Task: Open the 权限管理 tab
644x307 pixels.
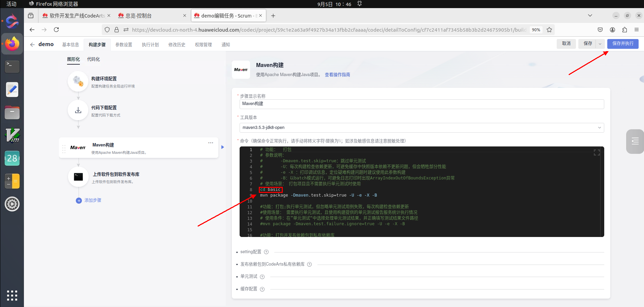Action: [204, 44]
